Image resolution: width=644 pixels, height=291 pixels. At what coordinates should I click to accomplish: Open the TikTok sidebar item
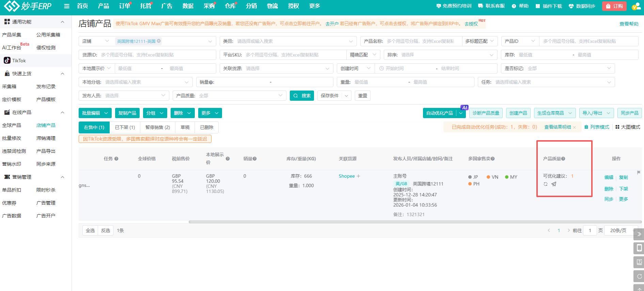[x=19, y=61]
